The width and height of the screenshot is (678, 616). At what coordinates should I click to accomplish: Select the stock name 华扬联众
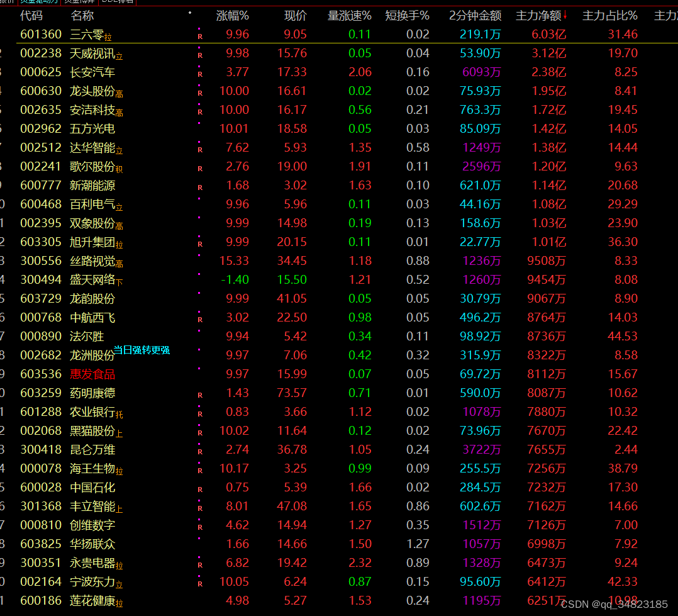coord(92,544)
